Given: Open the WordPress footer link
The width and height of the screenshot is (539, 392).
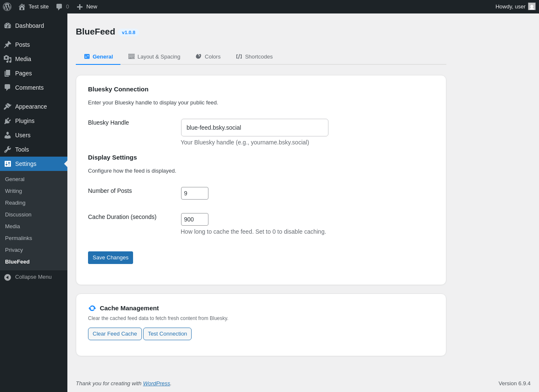Looking at the screenshot, I should (x=156, y=384).
